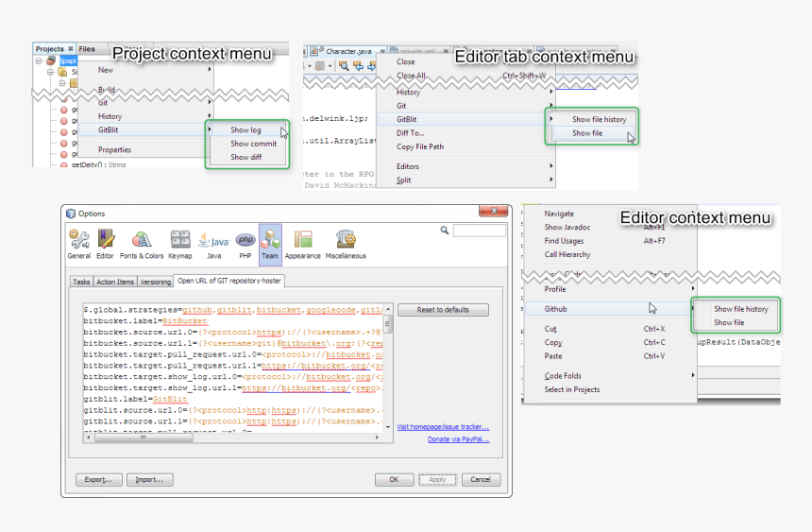Image resolution: width=812 pixels, height=532 pixels.
Task: Click the Export... button
Action: pos(98,480)
